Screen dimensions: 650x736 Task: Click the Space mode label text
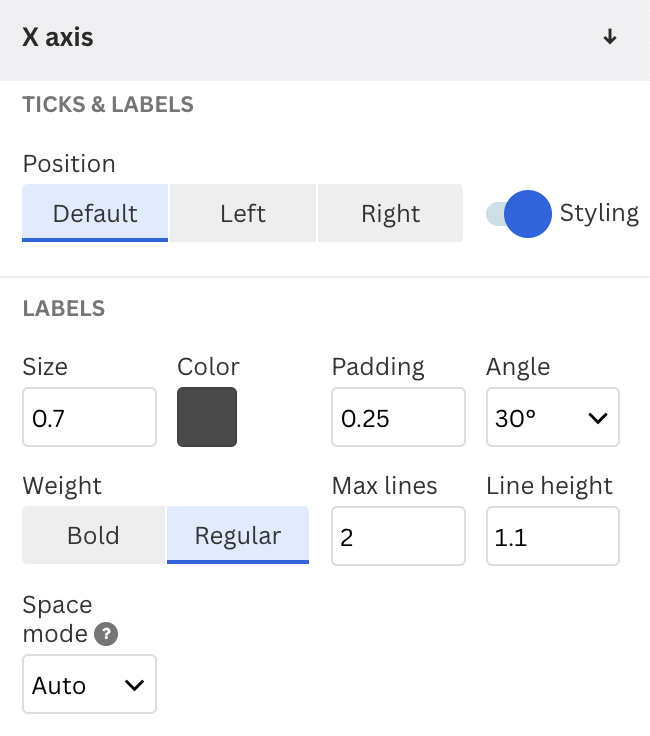[x=56, y=619]
